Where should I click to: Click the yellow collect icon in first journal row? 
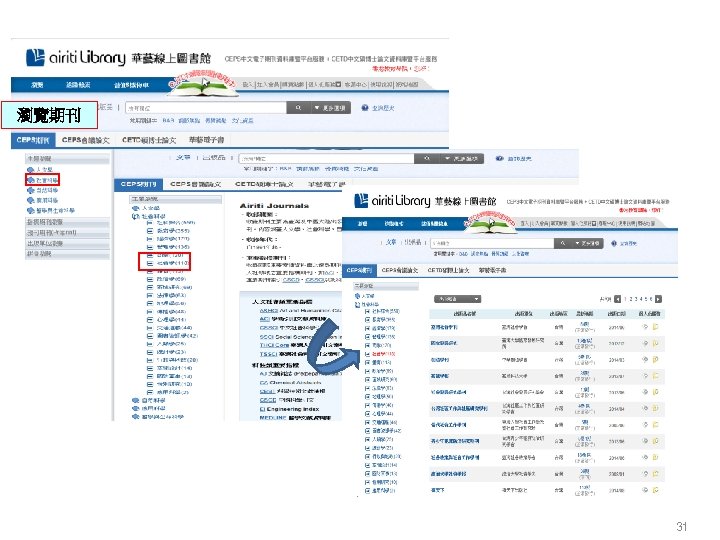656,327
